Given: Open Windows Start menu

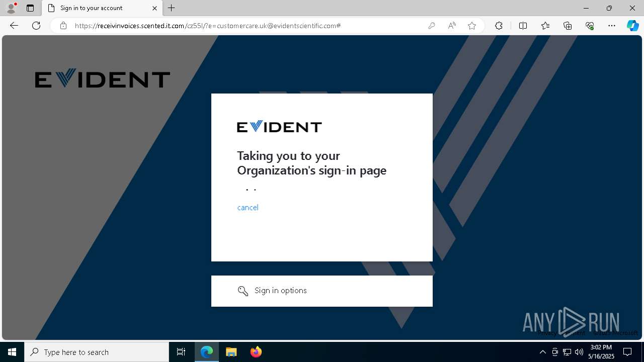Looking at the screenshot, I should pos(12,352).
